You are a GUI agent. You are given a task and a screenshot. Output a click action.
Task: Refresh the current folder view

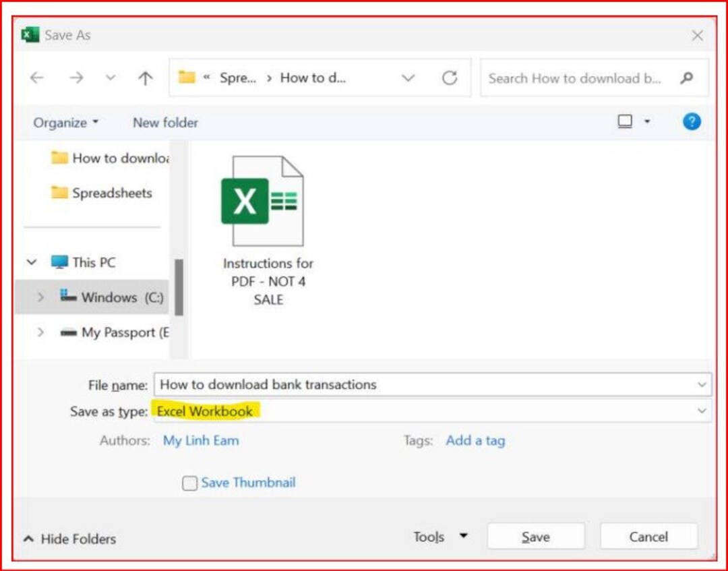click(x=450, y=78)
